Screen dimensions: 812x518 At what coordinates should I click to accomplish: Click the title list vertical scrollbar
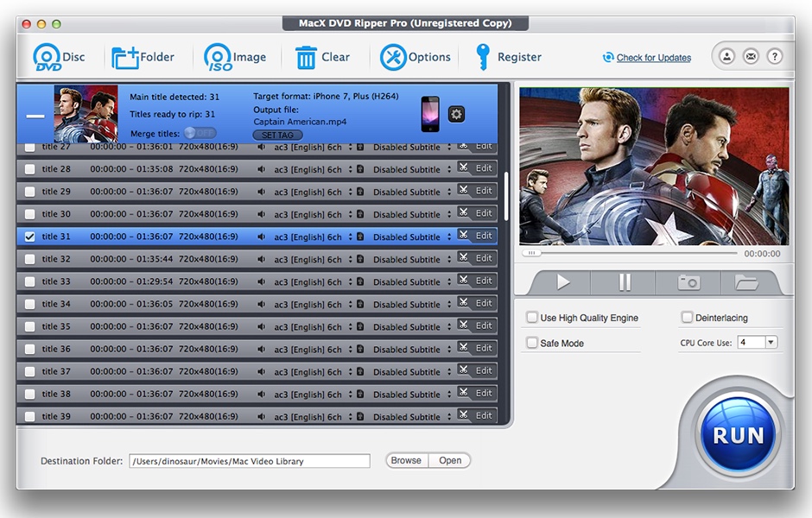point(506,197)
